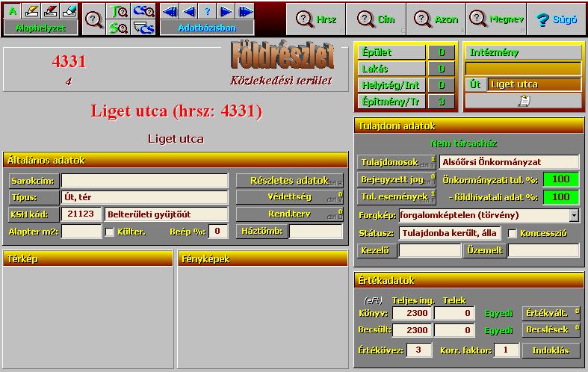
Task: Click the blue question mark navigation icon
Action: tap(208, 11)
